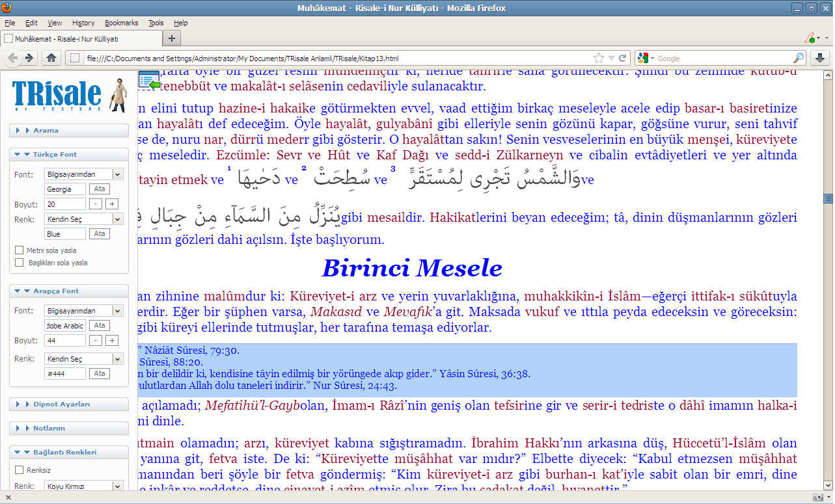Click the feather add-on icon in tab bar
The width and height of the screenshot is (835, 504).
[812, 38]
